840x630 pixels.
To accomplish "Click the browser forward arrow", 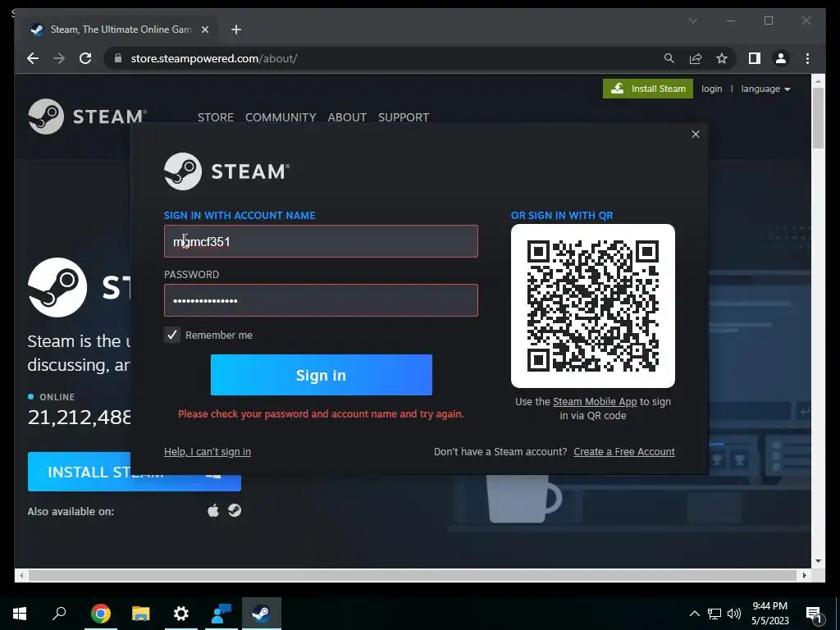I will point(59,58).
